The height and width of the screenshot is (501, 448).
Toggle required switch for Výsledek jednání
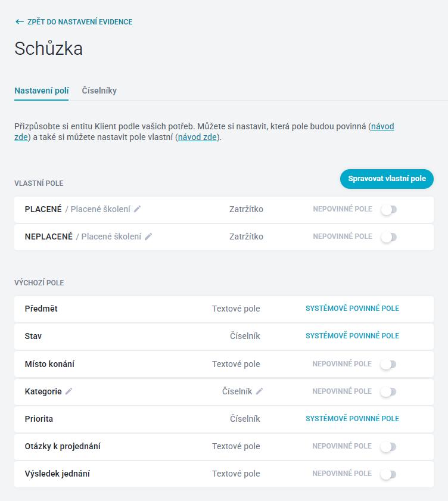(388, 474)
